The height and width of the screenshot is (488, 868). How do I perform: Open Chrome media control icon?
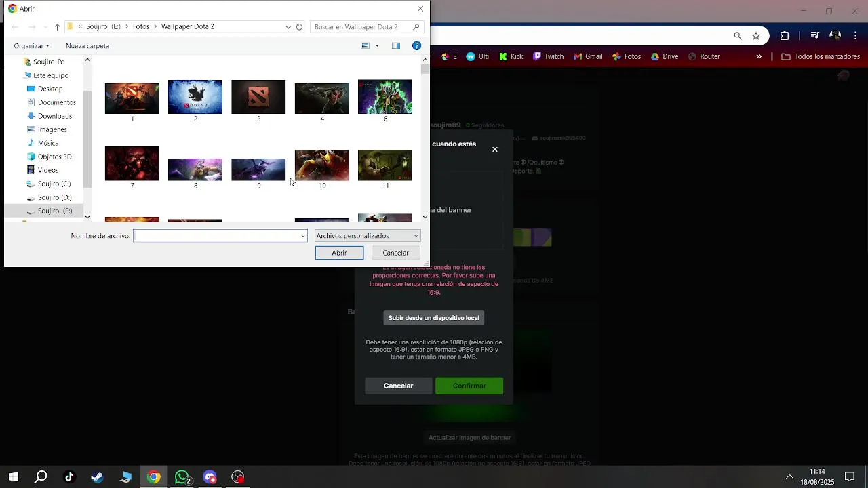click(x=815, y=36)
